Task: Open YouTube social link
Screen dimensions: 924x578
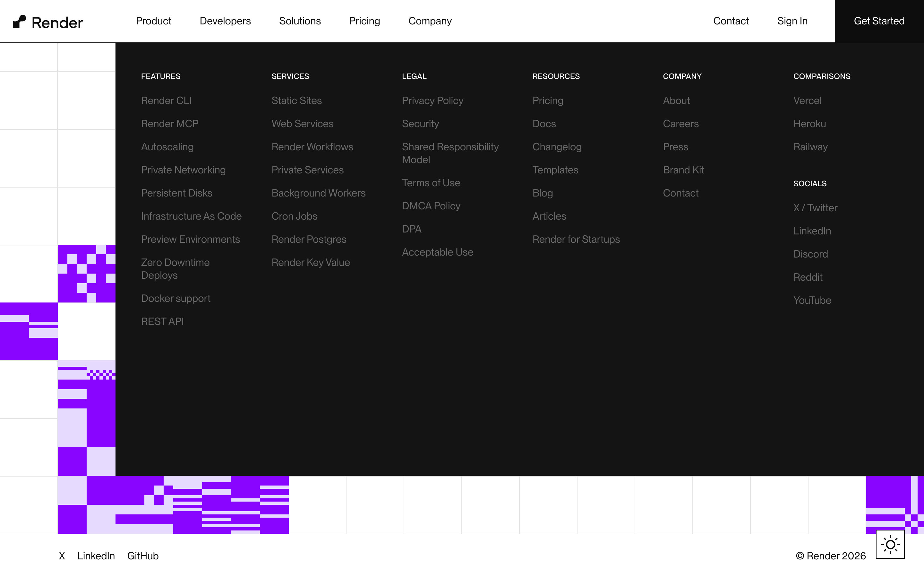Action: coord(812,300)
